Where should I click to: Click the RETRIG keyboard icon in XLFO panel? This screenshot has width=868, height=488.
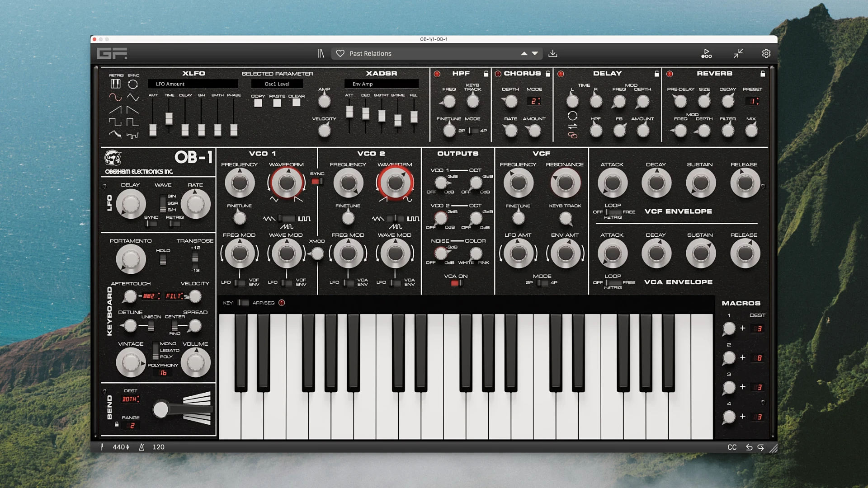[x=116, y=84]
